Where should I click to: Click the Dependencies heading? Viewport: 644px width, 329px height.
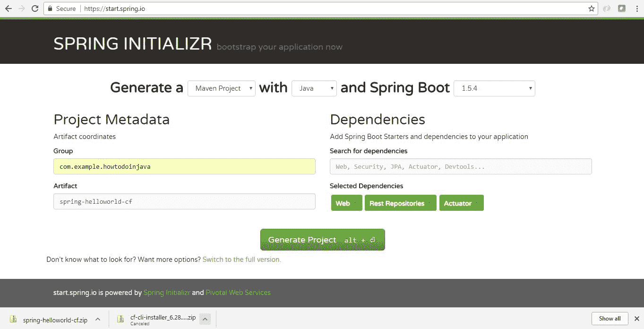378,120
